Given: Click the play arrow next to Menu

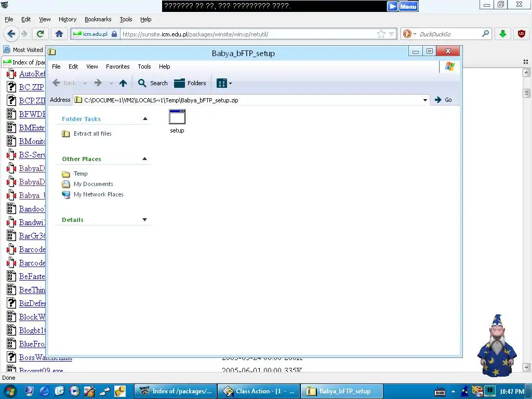Looking at the screenshot, I should [x=393, y=6].
